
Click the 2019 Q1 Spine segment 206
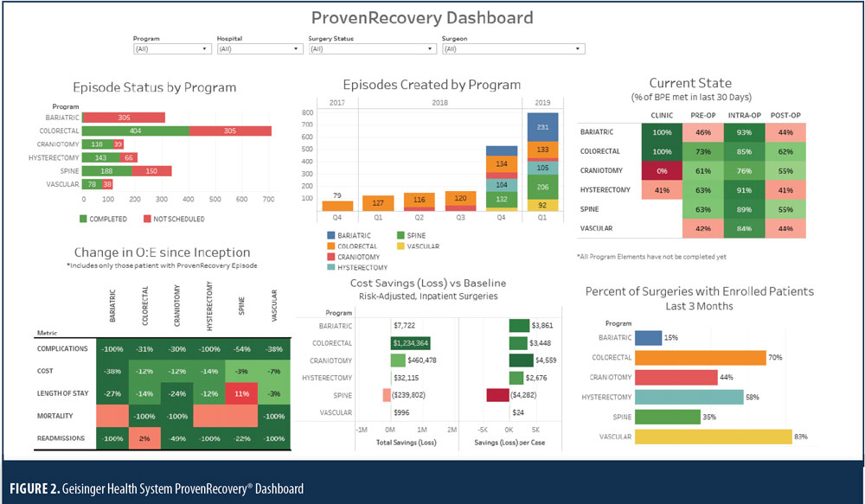point(543,188)
